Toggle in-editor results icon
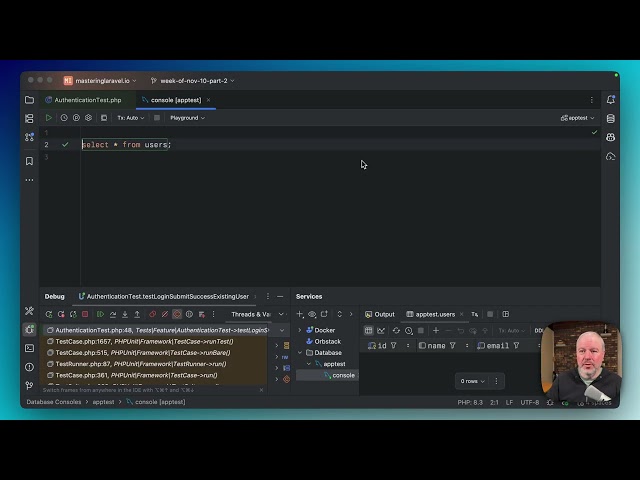This screenshot has height=480, width=640. pos(104,118)
